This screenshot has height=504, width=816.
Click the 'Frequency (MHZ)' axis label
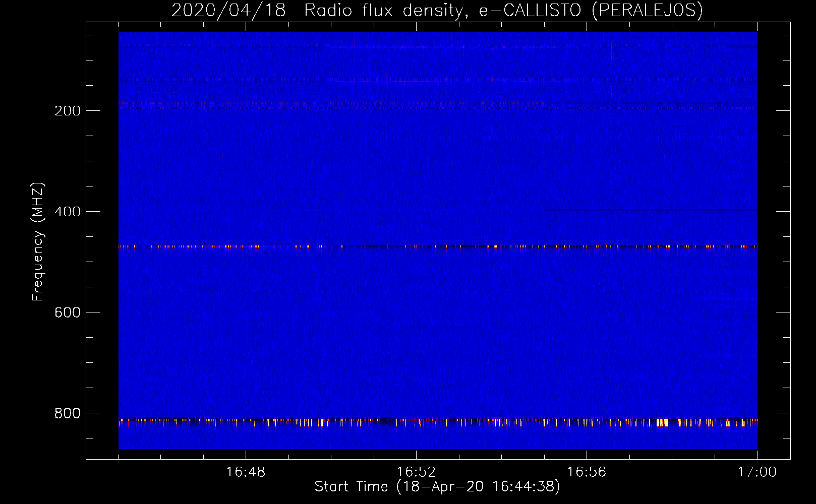[x=38, y=242]
